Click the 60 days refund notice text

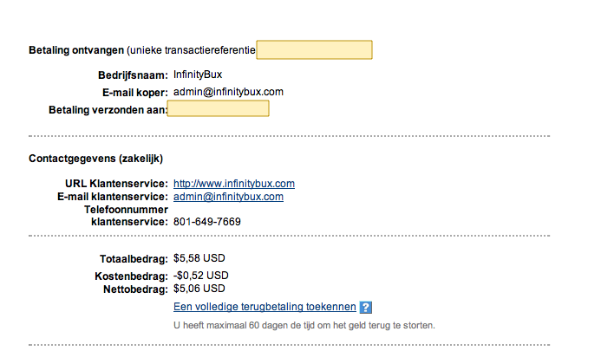pos(304,325)
